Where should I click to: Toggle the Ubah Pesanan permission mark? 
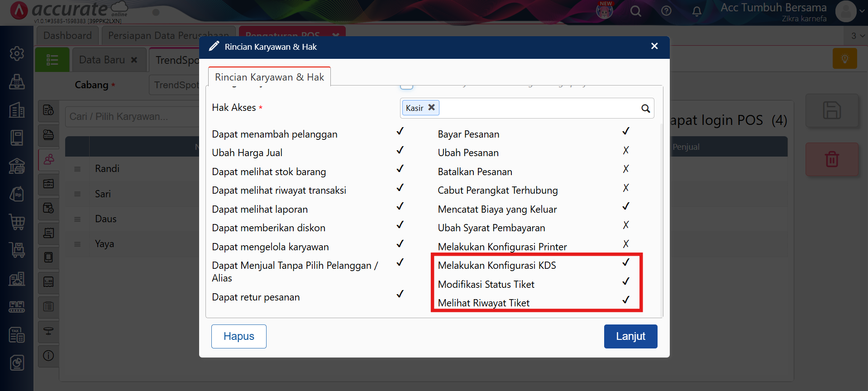click(625, 150)
